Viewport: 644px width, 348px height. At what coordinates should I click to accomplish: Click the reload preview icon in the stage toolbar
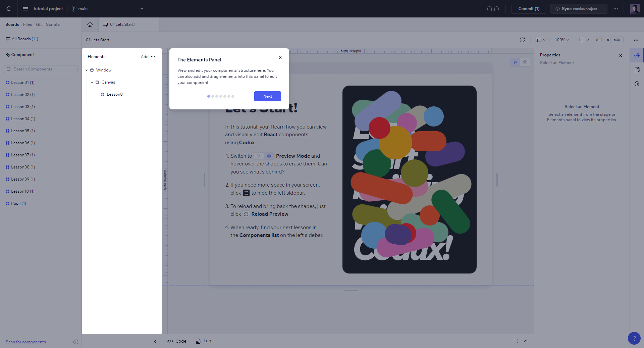(x=522, y=40)
